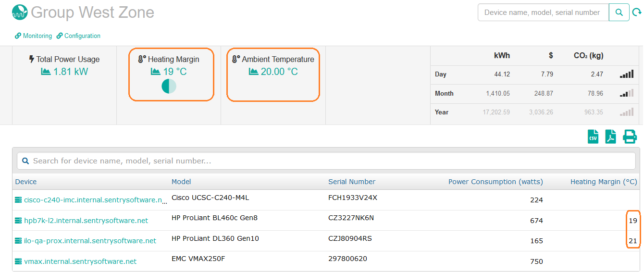
Task: Open Heating Margin chart icon
Action: pos(155,72)
